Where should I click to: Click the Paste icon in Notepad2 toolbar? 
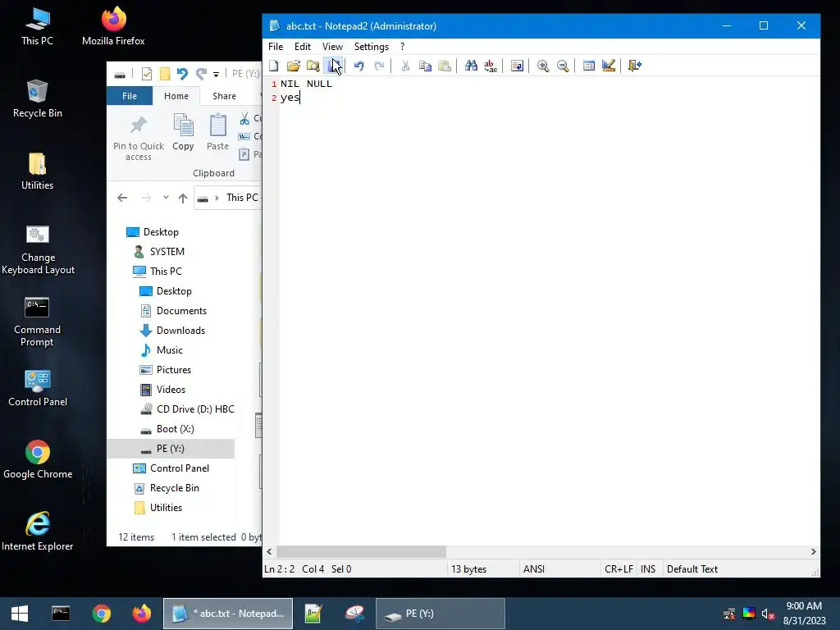coord(445,66)
